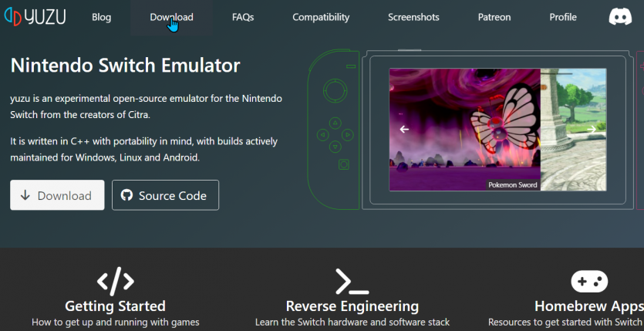
Task: Open the Homebrew Apps heading
Action: pos(589,306)
